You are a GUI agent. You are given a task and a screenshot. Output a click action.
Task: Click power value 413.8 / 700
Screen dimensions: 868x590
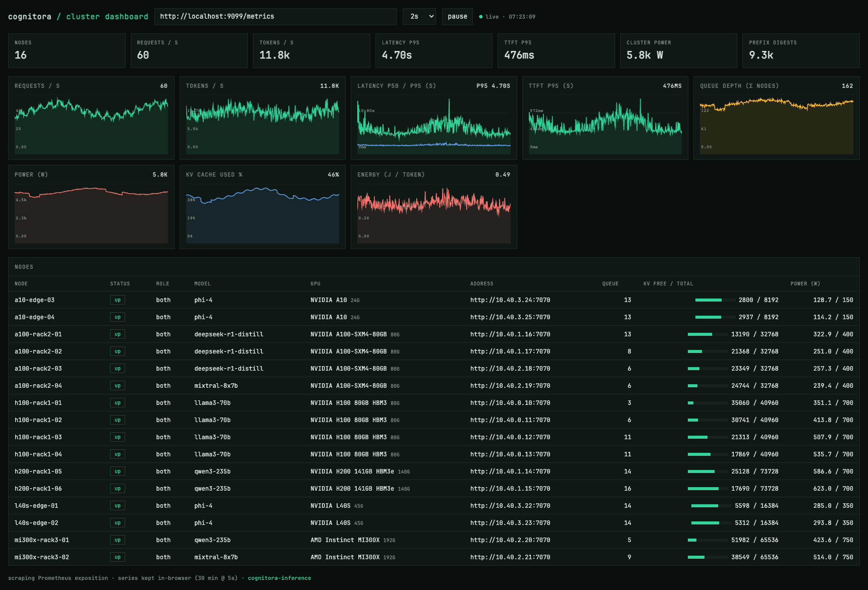pos(833,420)
